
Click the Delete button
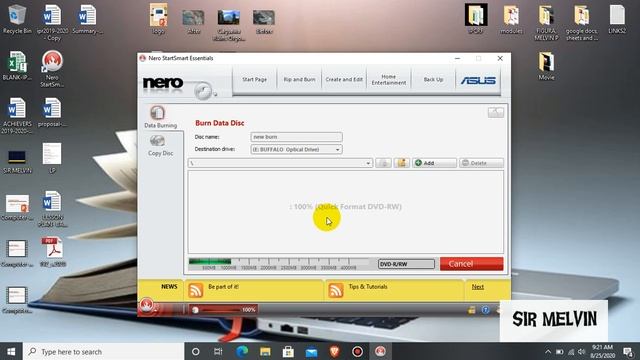[481, 163]
